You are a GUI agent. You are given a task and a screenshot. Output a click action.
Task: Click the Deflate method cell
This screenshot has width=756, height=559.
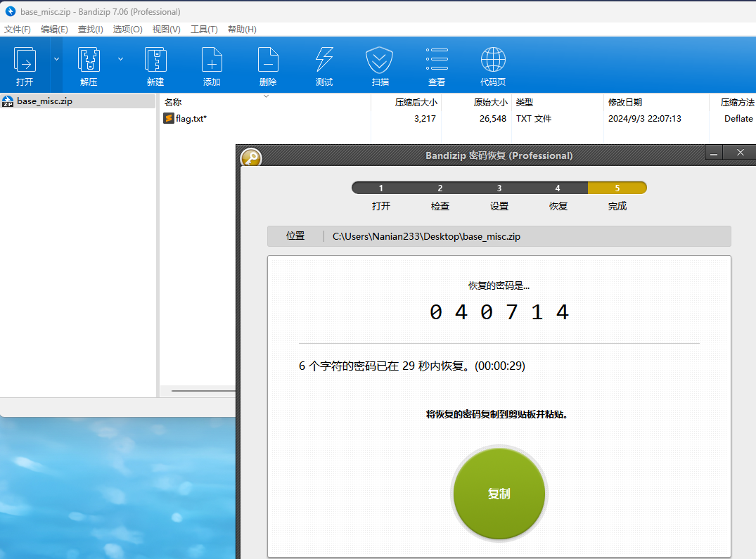(738, 119)
